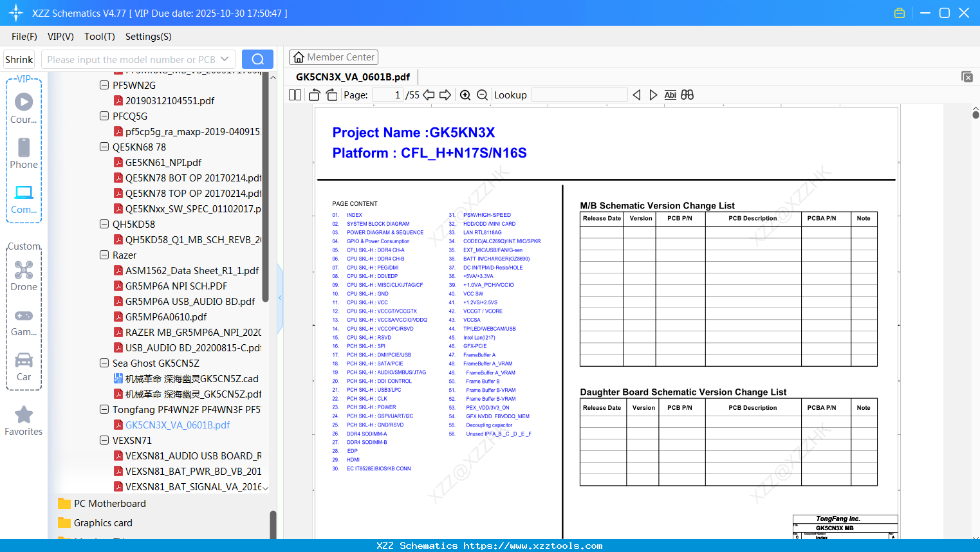Screen dimensions: 980x552
Task: Toggle the two-page view icon
Action: pyautogui.click(x=295, y=95)
